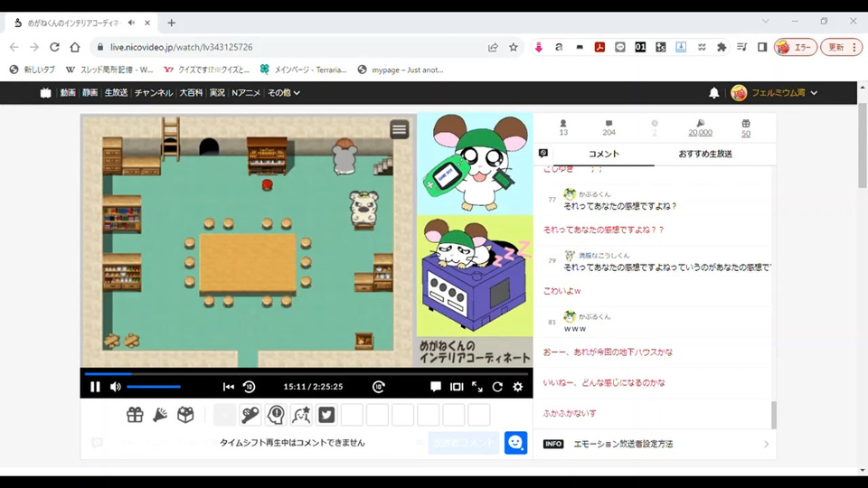Toggle the browser side panel

[x=762, y=48]
